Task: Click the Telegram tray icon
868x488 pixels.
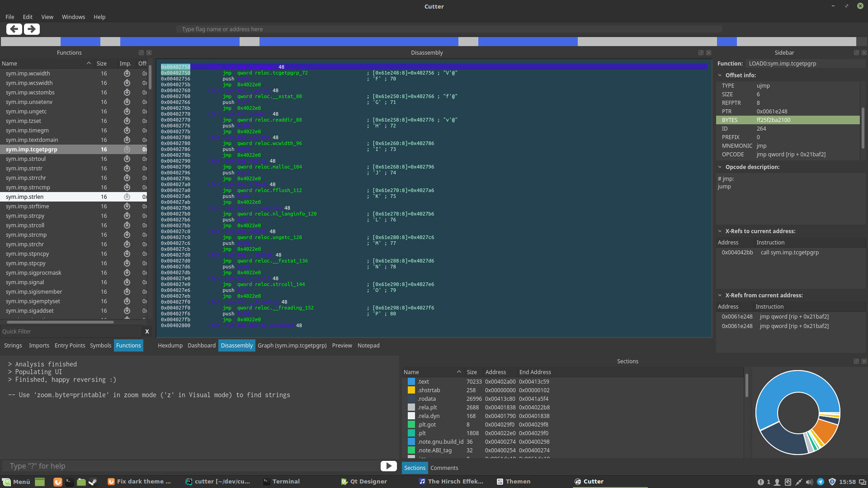Action: tap(821, 482)
